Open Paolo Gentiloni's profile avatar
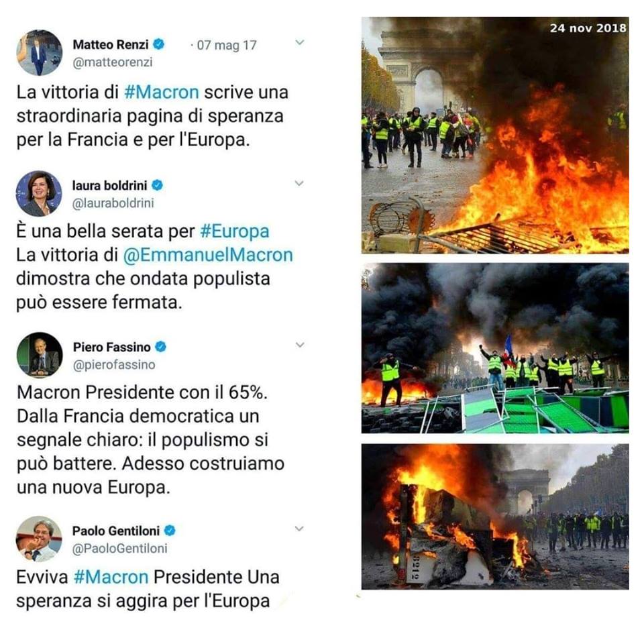Screen dimensions: 644x644 (39, 539)
